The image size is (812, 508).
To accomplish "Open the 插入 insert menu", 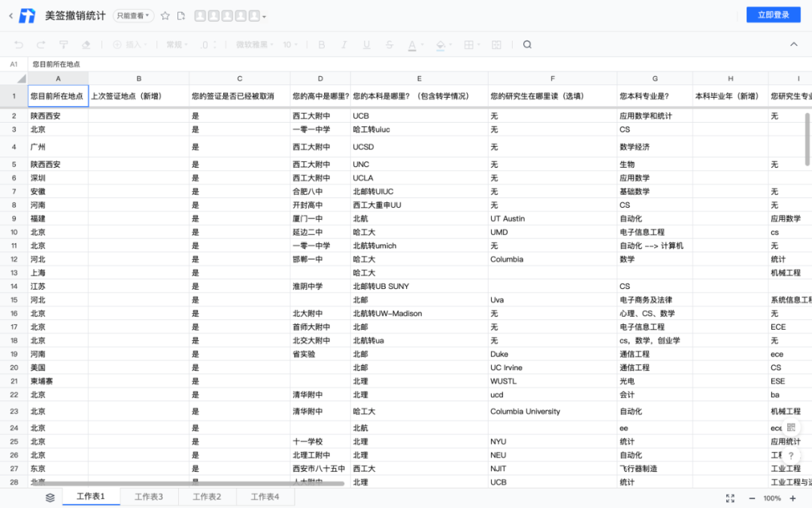I will tap(129, 44).
